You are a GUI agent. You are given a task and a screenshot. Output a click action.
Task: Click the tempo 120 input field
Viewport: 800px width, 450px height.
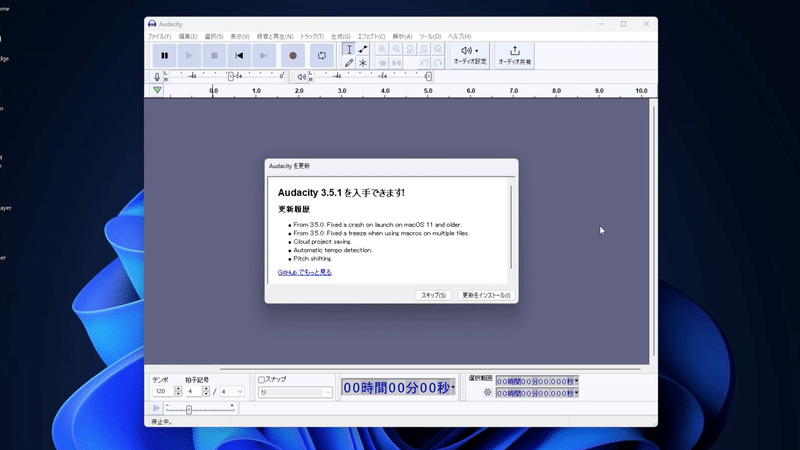163,391
